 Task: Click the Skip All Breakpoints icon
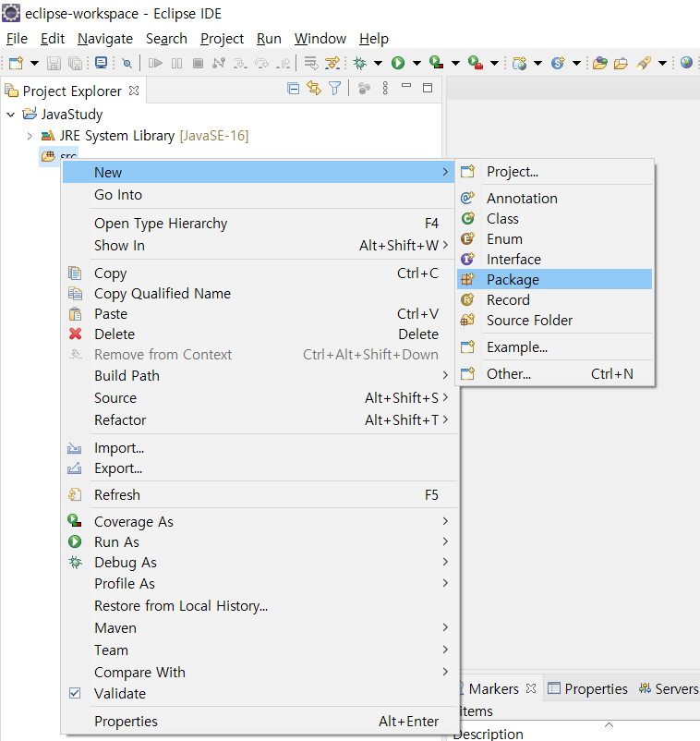click(127, 63)
